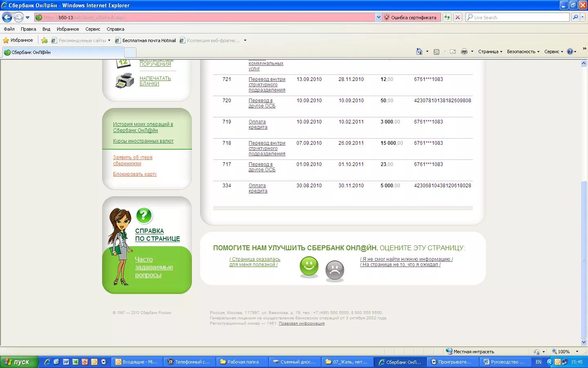The image size is (588, 368).
Task: Open the Файл menu
Action: (9, 29)
